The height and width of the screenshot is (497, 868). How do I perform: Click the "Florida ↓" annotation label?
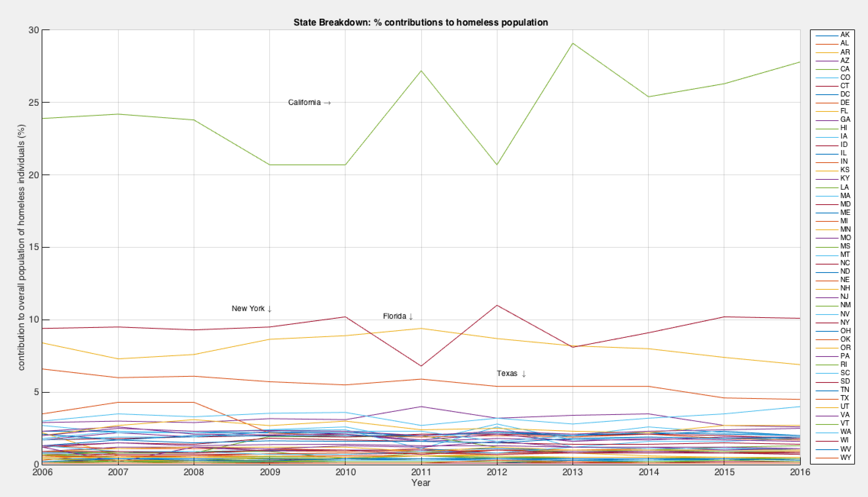pos(398,316)
